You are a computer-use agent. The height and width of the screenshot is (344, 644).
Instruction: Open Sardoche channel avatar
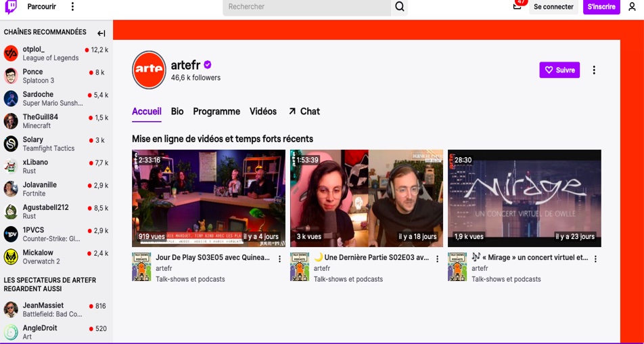11,99
